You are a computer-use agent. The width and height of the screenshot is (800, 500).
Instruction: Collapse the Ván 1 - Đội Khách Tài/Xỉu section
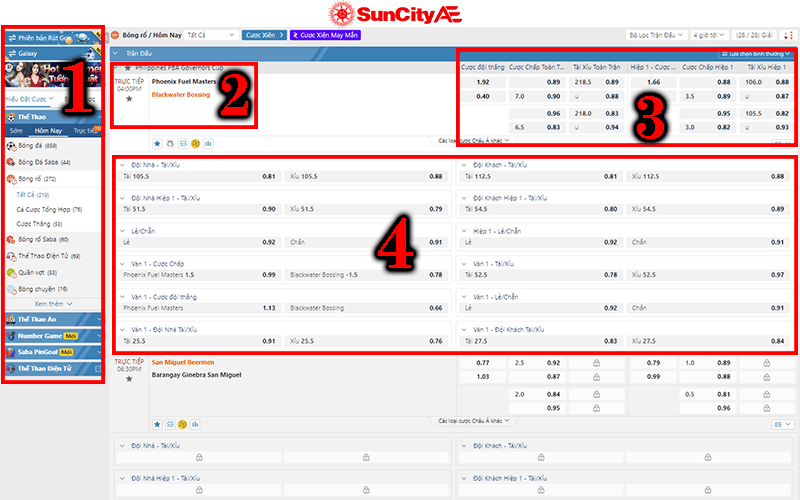(464, 330)
